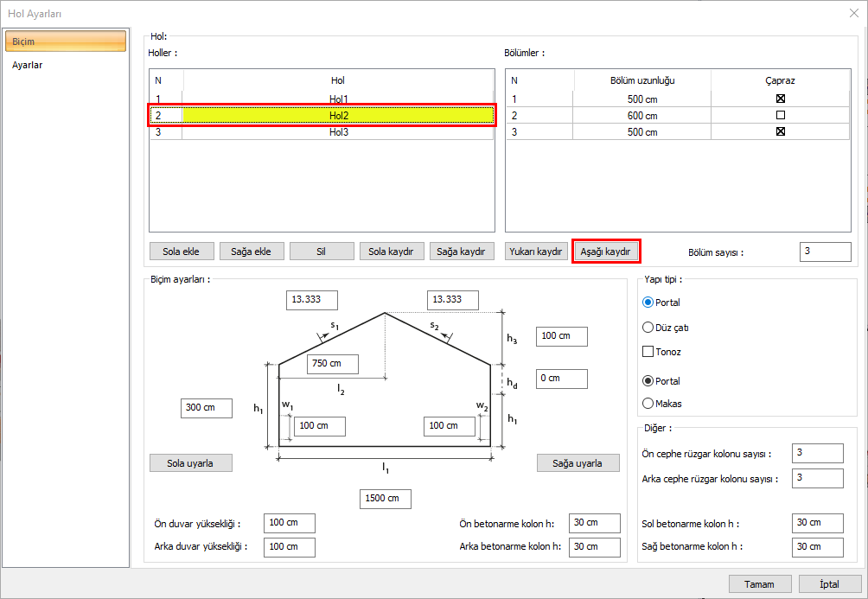Enable Çapraz checkbox for 600 cm section

780,115
